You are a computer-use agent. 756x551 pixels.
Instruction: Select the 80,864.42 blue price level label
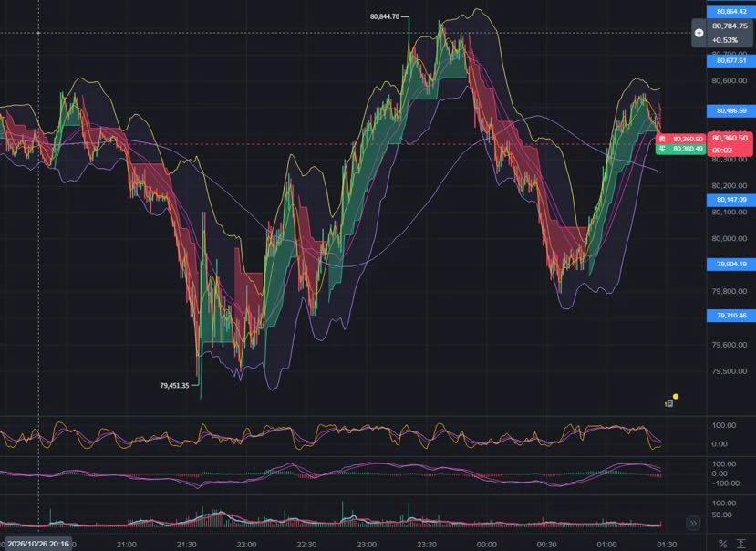pos(731,11)
